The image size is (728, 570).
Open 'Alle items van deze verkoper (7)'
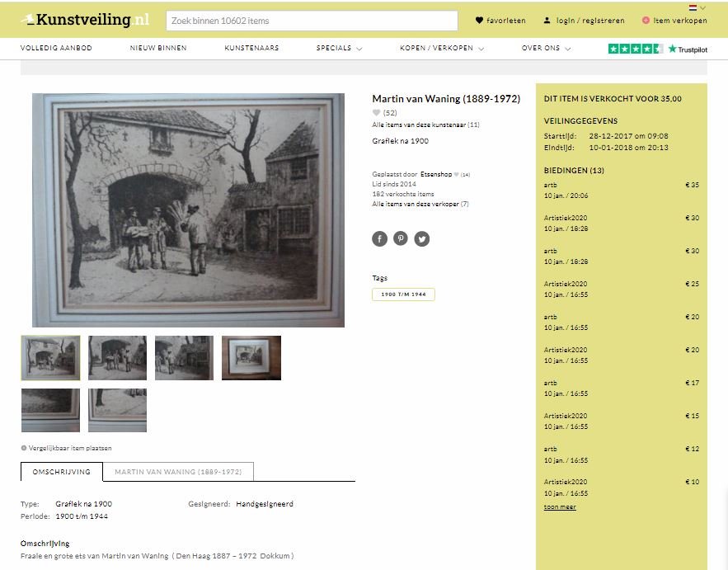pyautogui.click(x=420, y=204)
